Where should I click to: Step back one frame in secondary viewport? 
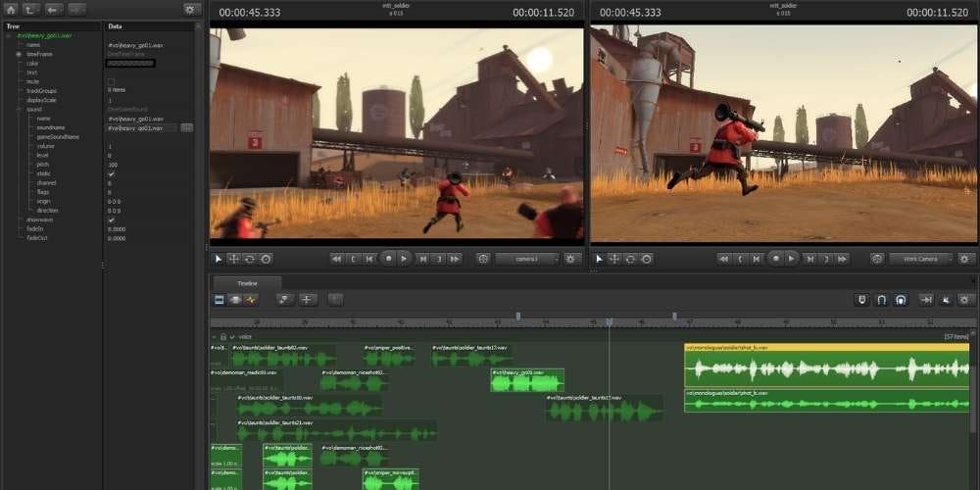(x=757, y=259)
